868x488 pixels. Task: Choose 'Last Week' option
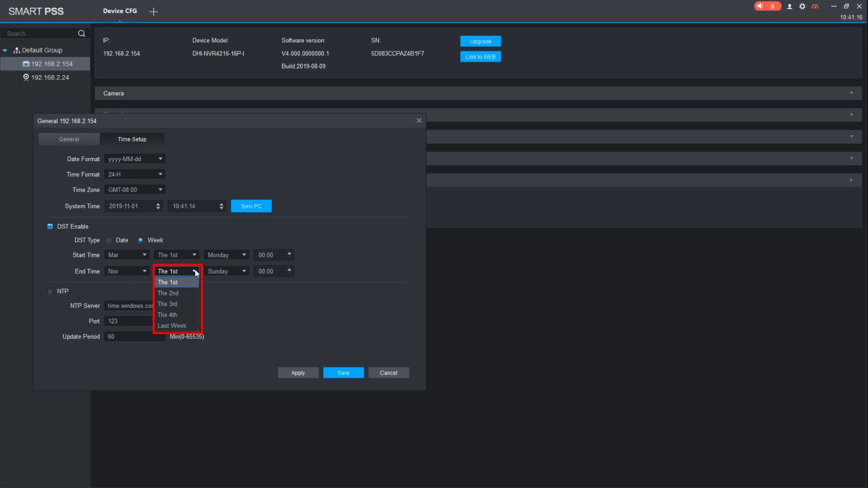click(x=176, y=326)
